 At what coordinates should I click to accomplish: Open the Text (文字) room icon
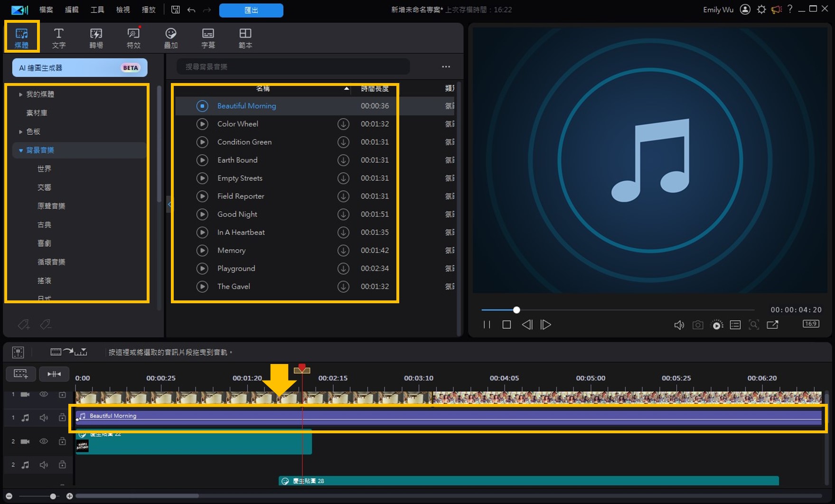click(58, 37)
